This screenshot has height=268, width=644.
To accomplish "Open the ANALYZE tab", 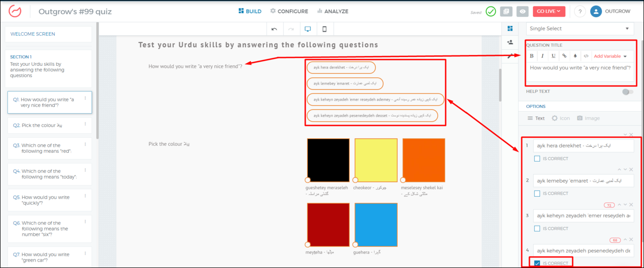I will point(333,11).
